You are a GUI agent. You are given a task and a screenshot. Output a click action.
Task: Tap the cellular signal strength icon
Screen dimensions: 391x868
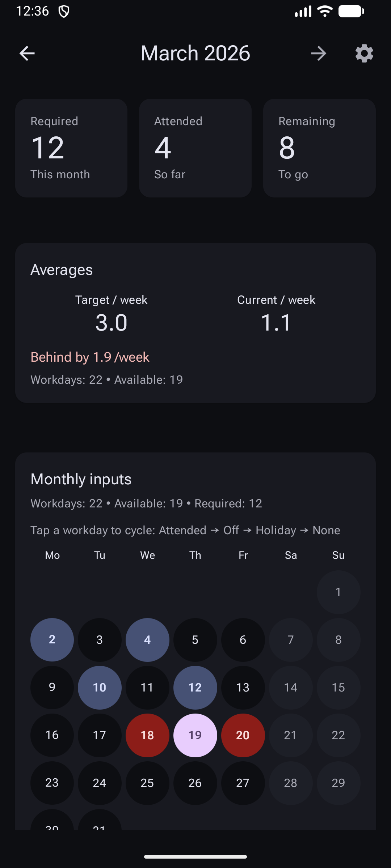[x=303, y=11]
